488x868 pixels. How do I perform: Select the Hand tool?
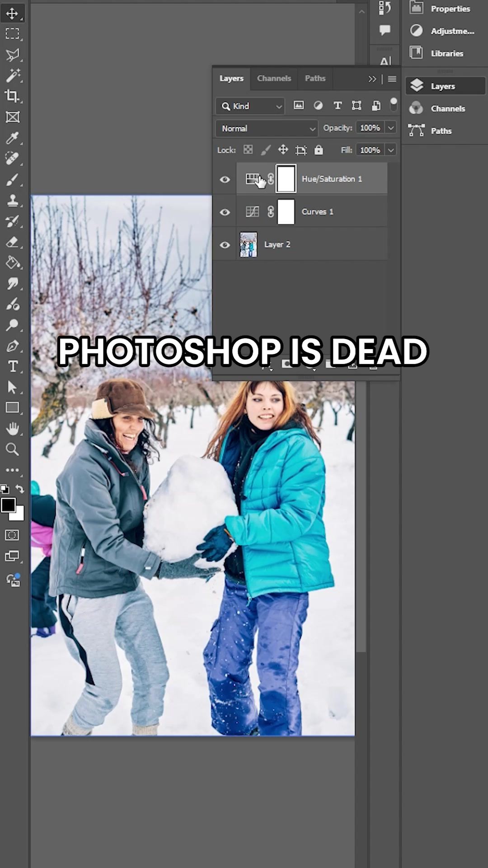pos(12,428)
